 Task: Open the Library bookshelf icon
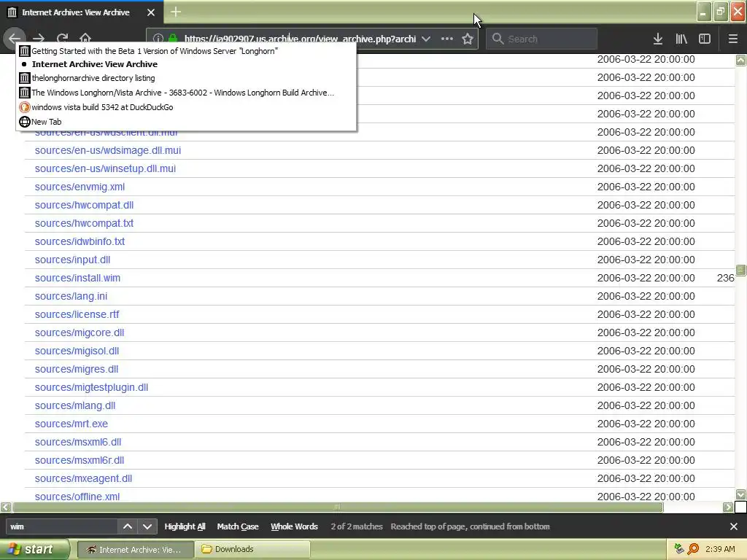point(681,39)
